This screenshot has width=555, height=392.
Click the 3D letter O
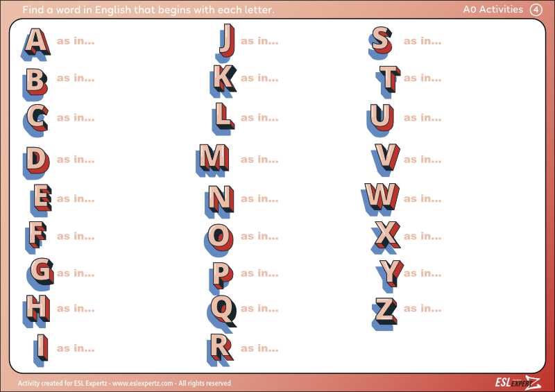(219, 240)
